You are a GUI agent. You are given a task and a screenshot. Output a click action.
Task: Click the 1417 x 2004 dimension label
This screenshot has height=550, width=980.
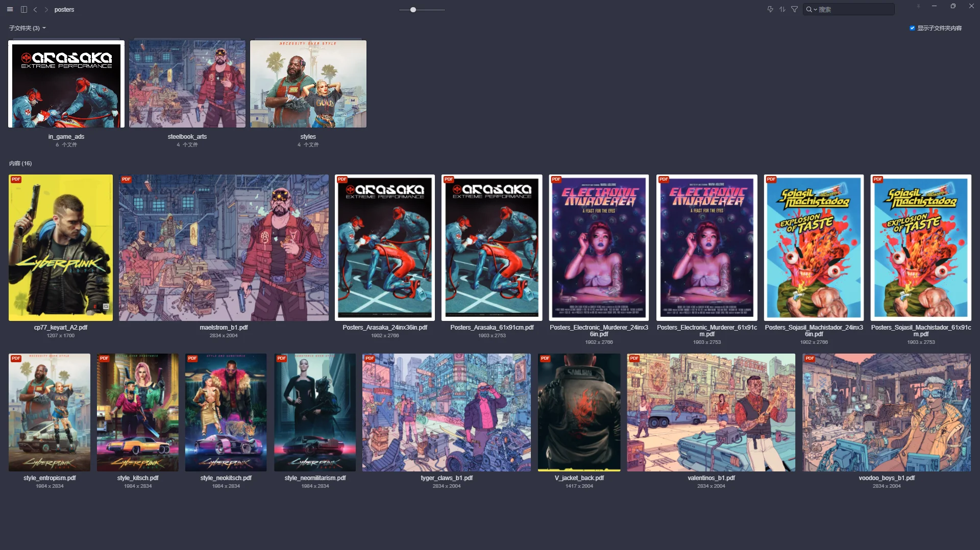click(579, 486)
